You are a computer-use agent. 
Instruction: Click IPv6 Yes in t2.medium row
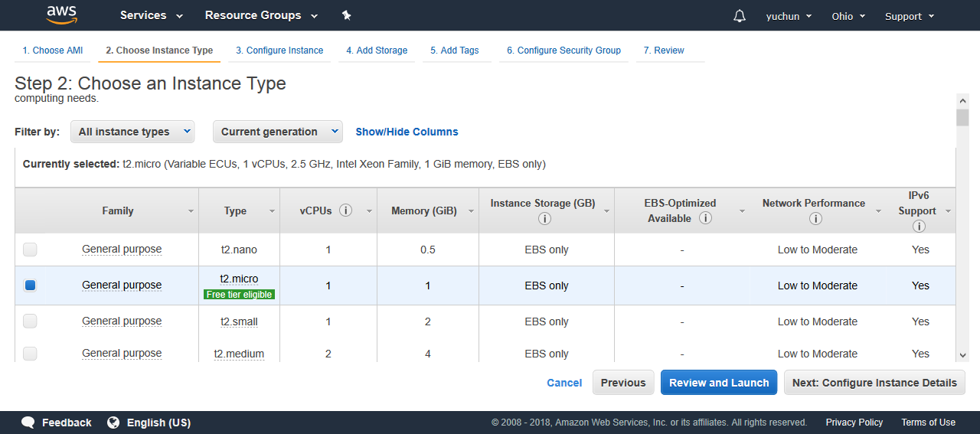(920, 354)
